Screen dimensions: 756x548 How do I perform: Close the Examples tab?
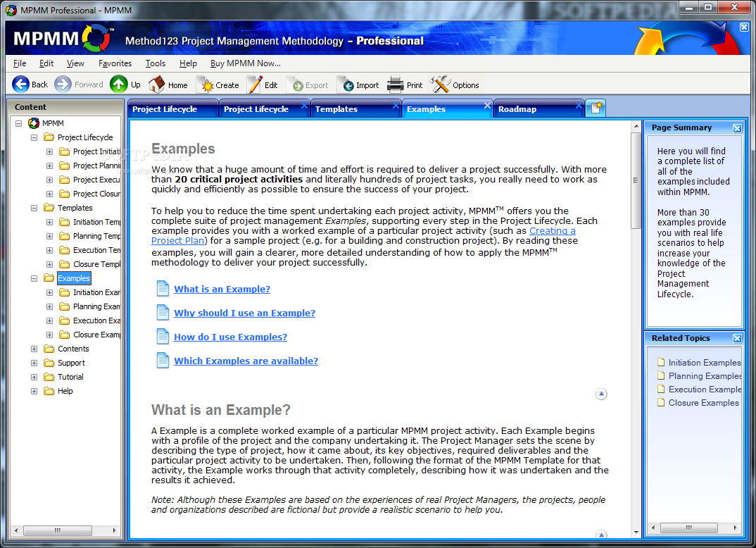487,105
